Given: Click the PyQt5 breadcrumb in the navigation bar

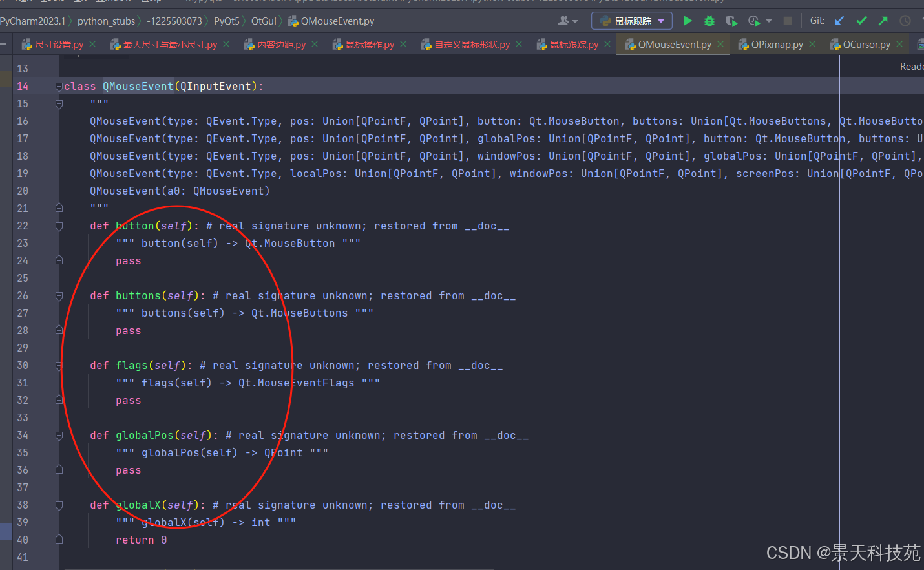Looking at the screenshot, I should click(x=226, y=21).
